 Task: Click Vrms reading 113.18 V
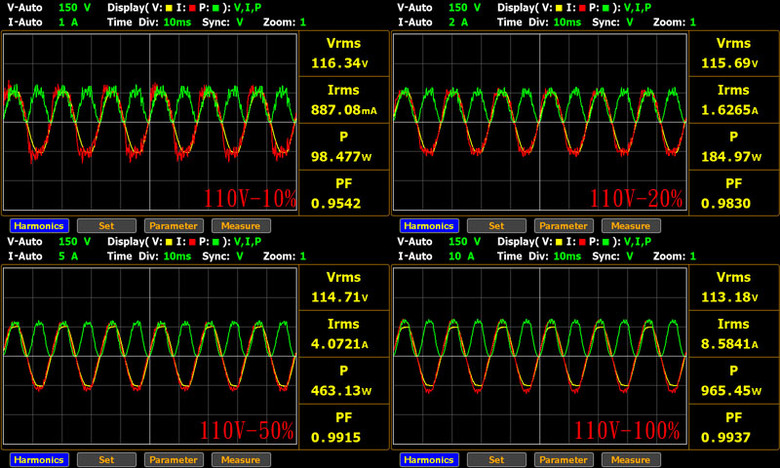coord(730,297)
